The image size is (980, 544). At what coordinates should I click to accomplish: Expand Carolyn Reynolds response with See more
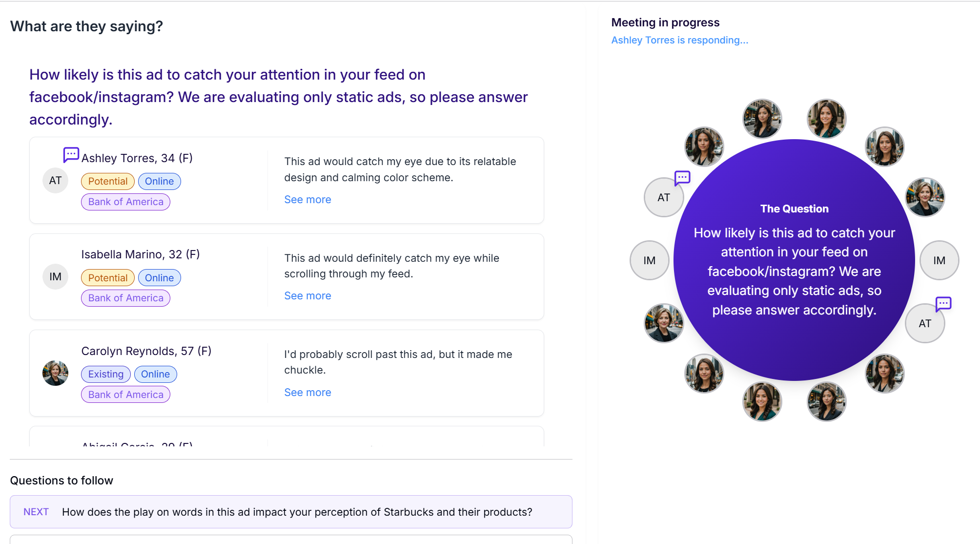[307, 393]
